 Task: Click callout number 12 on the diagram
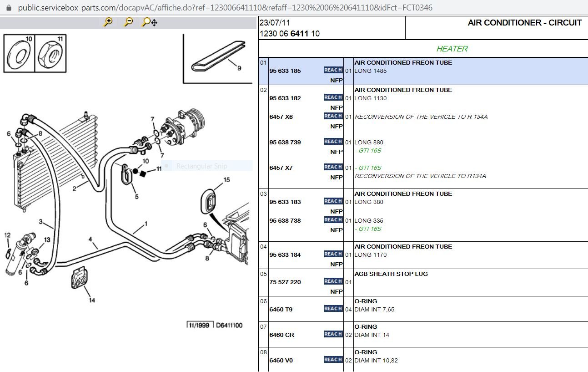tap(7, 235)
